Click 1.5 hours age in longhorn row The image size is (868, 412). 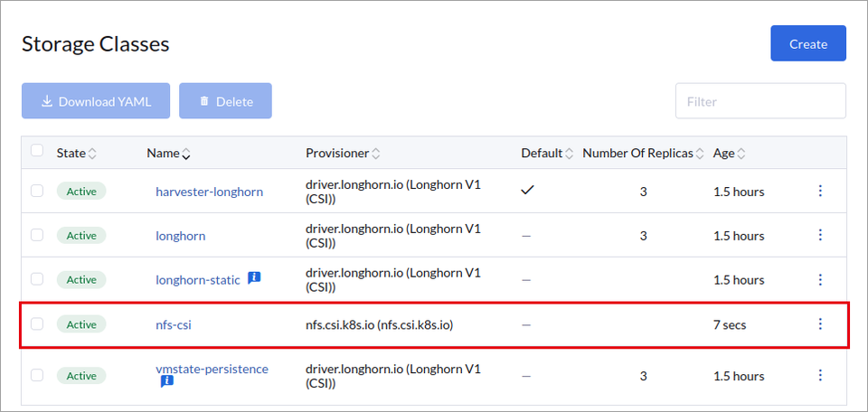(x=739, y=236)
